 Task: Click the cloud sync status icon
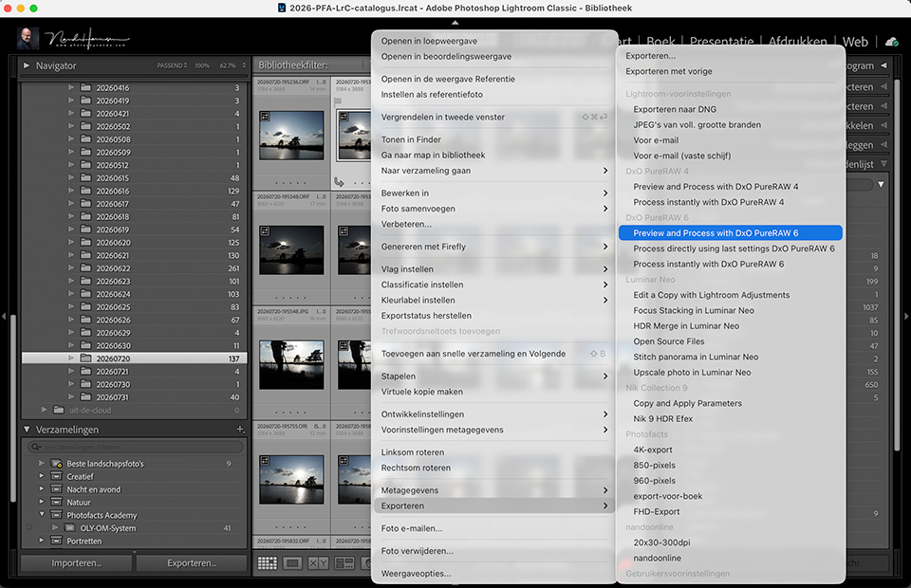point(891,42)
